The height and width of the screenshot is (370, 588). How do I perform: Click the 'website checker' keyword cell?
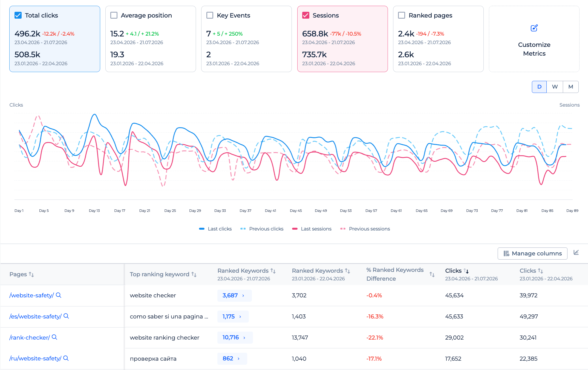pyautogui.click(x=153, y=295)
